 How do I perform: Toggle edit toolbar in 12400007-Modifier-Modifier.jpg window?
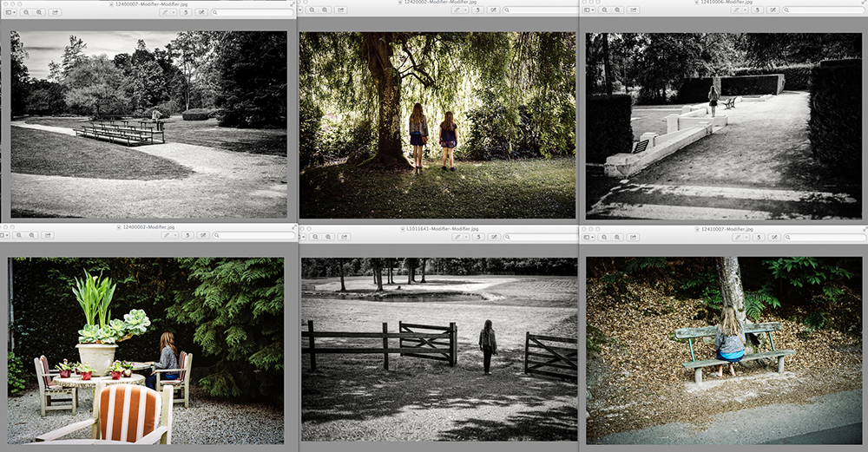click(201, 12)
